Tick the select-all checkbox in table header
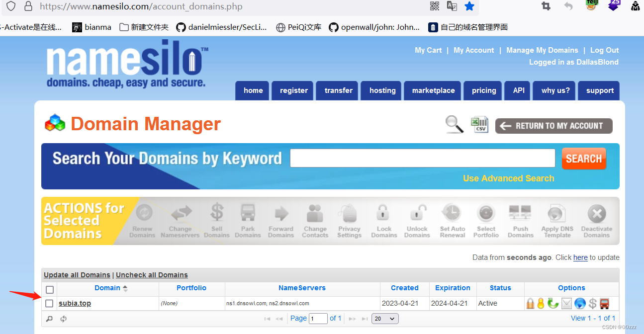 click(x=50, y=289)
